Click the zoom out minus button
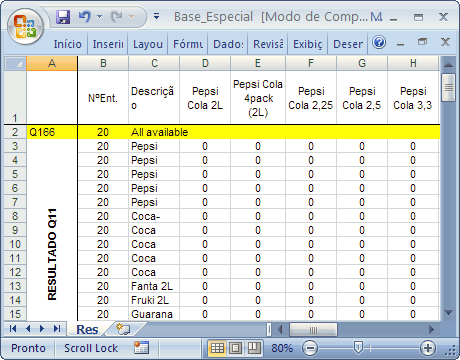Viewport: 460px width, 360px height. [310, 348]
